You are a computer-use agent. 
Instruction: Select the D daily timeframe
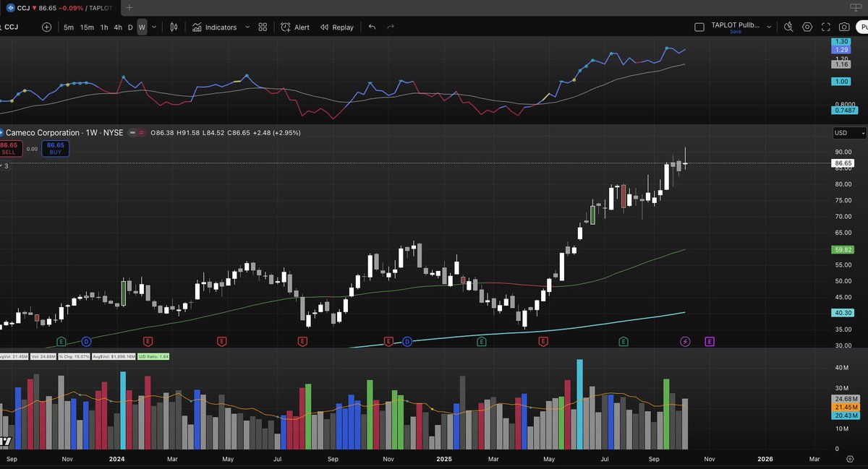[x=130, y=27]
